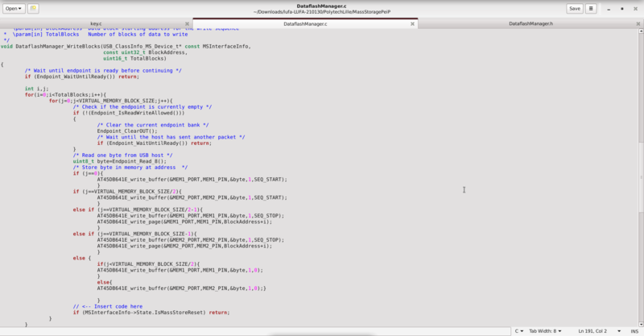Close the gedit window

(x=634, y=8)
